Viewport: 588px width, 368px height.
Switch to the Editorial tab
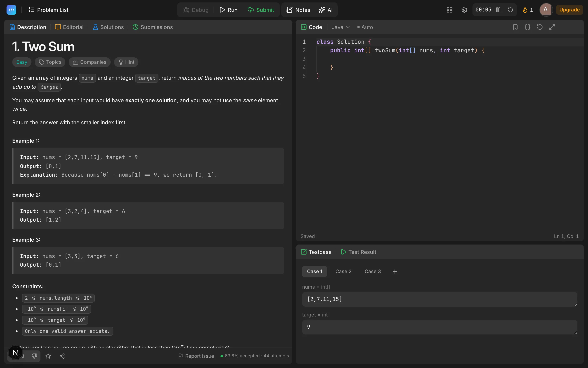coord(69,27)
